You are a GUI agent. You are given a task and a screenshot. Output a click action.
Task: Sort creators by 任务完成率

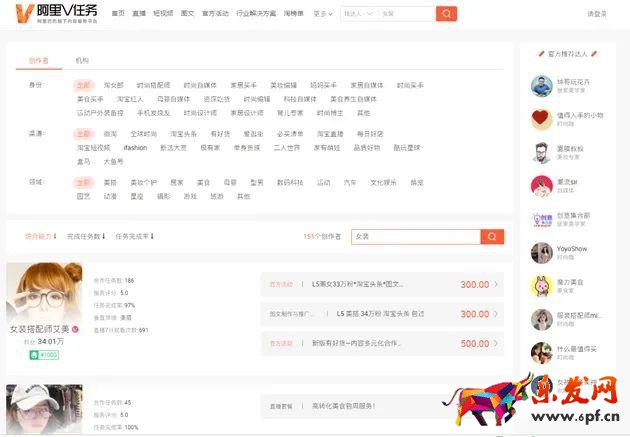coord(135,236)
